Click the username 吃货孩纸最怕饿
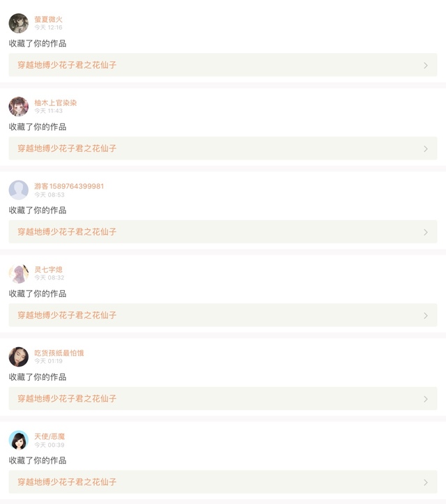The image size is (446, 504). [x=59, y=353]
